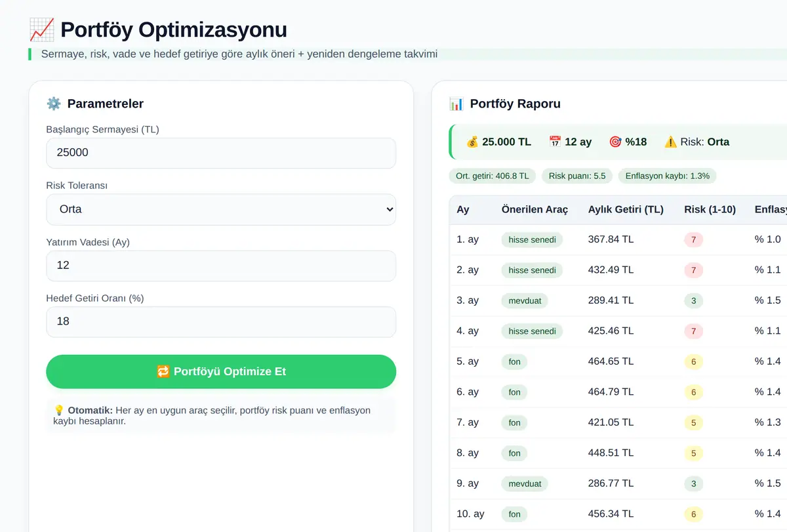Image resolution: width=787 pixels, height=532 pixels.
Task: Click the 421.05 TL return value
Action: (x=611, y=422)
